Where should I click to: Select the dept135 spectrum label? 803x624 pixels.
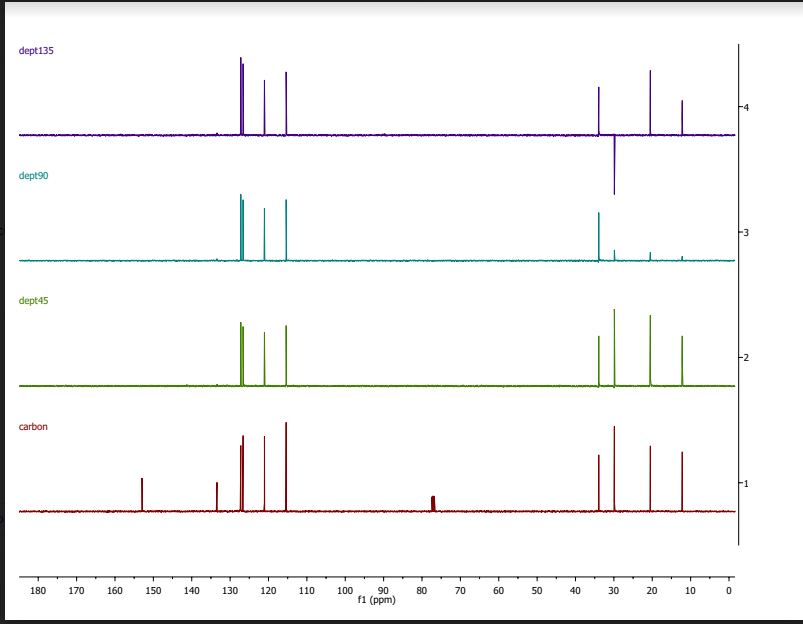pyautogui.click(x=36, y=51)
